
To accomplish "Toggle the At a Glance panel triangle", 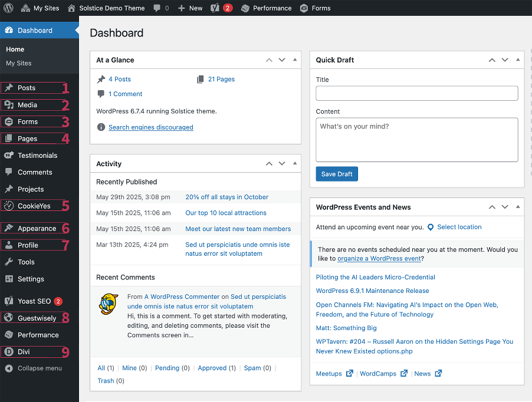I will coord(295,60).
